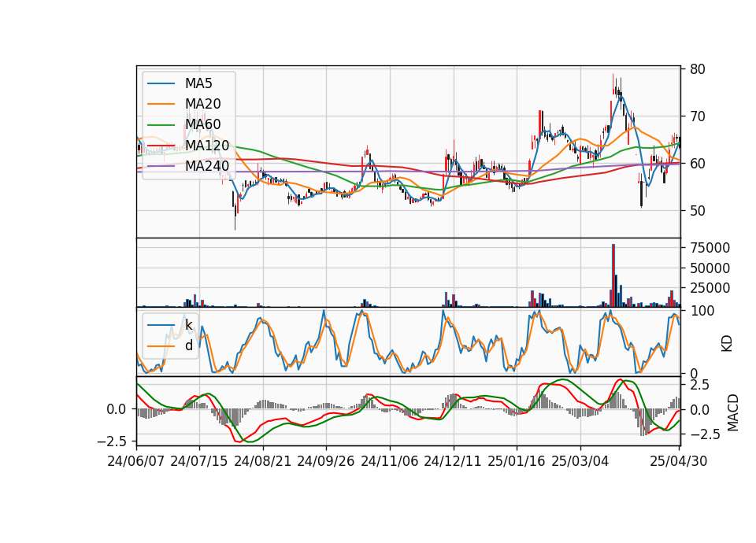Click the left MACD axis value 0.0

click(117, 409)
